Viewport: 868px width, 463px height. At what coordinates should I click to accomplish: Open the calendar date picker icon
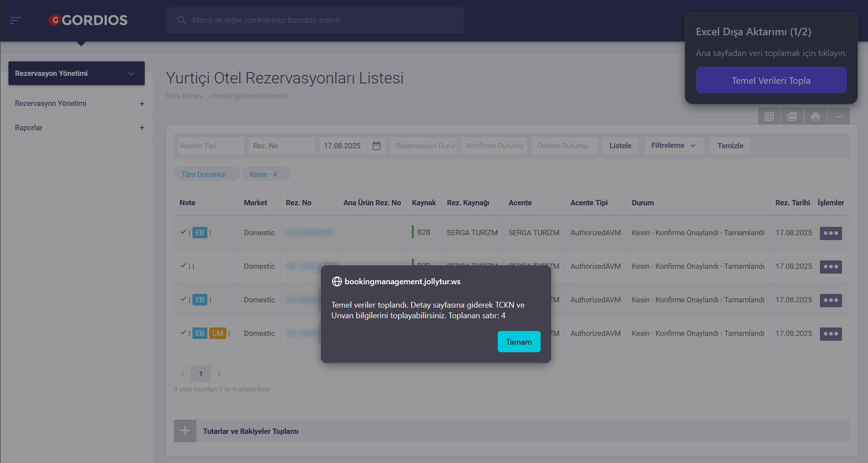376,146
